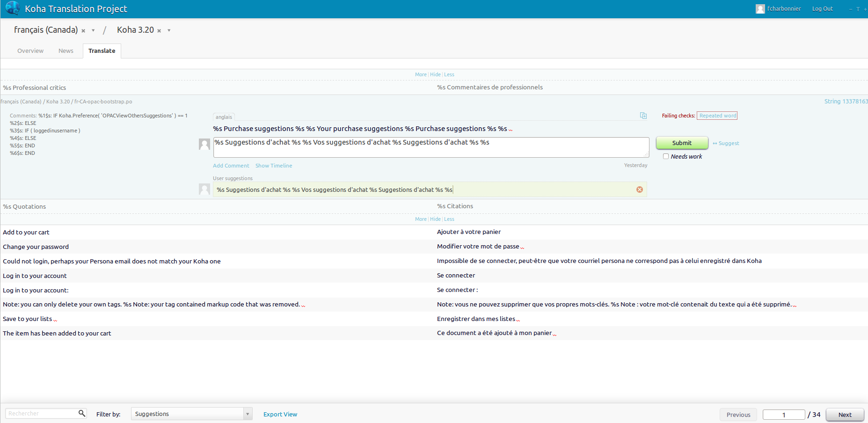Add a comment to this string
The height and width of the screenshot is (423, 868).
click(x=231, y=166)
